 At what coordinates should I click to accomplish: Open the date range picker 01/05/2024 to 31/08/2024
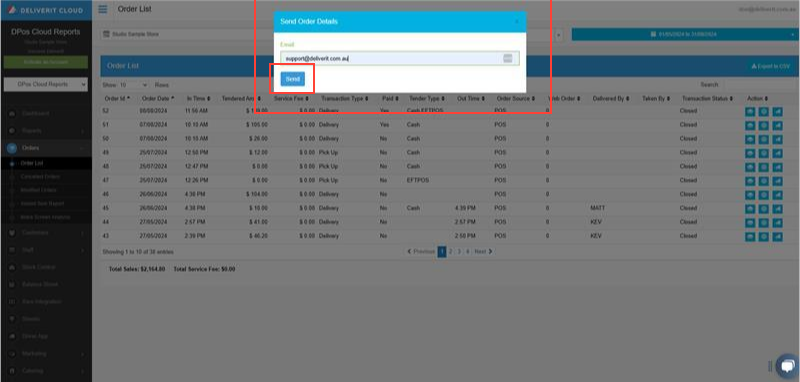click(684, 34)
